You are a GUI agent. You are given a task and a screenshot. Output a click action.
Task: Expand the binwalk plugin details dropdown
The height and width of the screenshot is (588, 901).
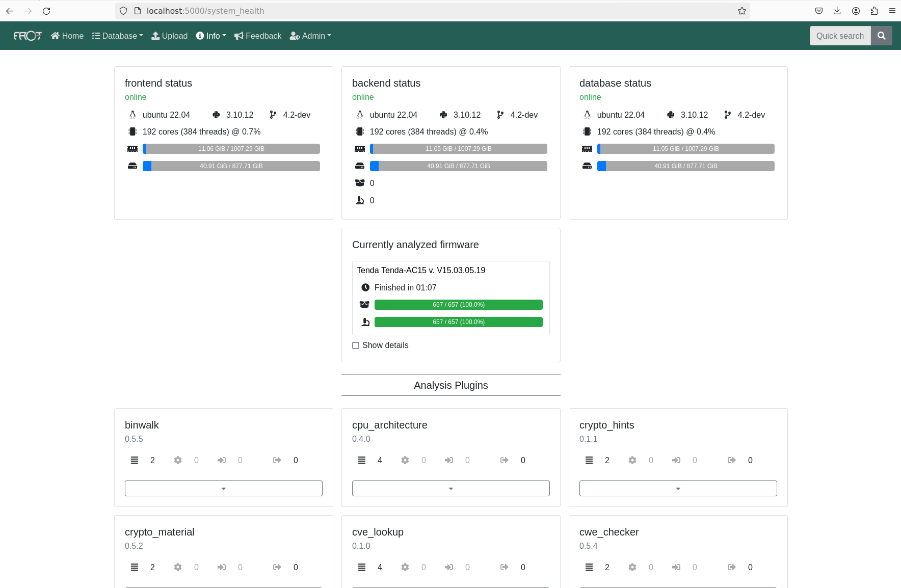223,488
